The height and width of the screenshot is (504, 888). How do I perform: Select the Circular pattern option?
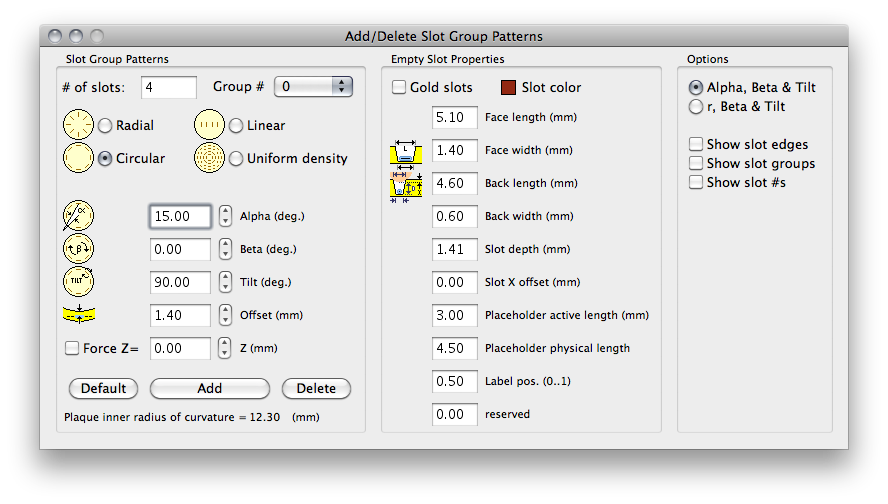pos(105,159)
